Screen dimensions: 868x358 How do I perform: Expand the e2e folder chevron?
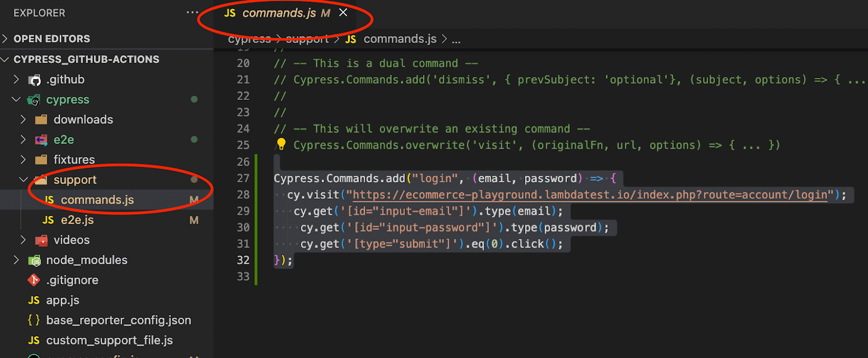(x=23, y=139)
